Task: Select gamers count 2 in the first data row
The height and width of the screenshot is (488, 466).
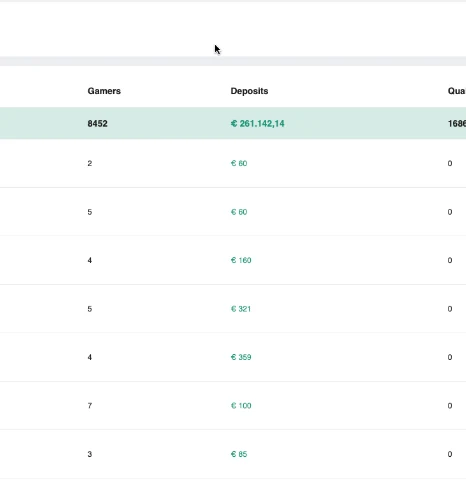Action: point(90,163)
